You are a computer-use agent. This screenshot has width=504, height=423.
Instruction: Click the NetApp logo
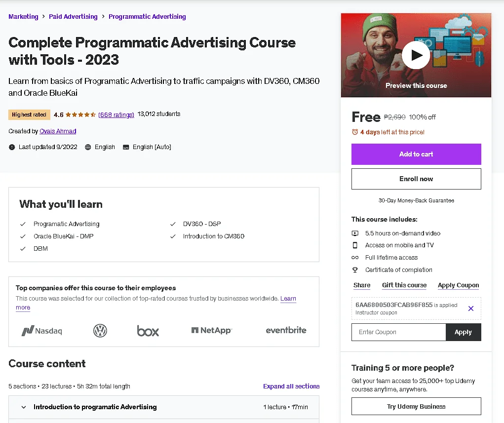(211, 330)
